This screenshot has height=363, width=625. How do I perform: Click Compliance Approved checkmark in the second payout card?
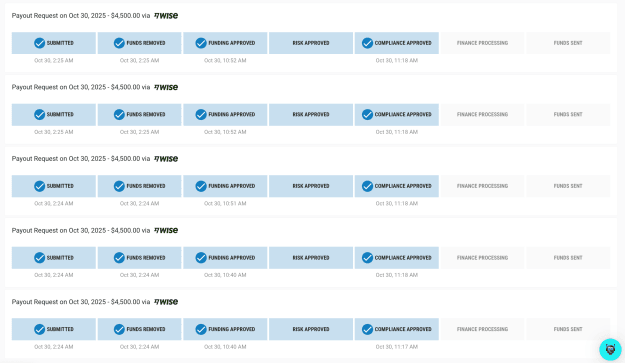click(x=368, y=115)
